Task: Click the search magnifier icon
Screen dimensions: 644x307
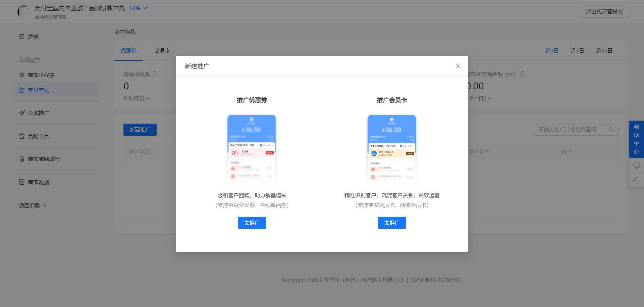Action: click(x=611, y=130)
